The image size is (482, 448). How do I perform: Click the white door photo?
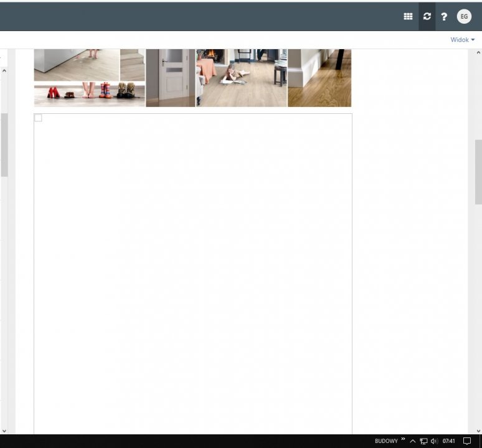171,78
